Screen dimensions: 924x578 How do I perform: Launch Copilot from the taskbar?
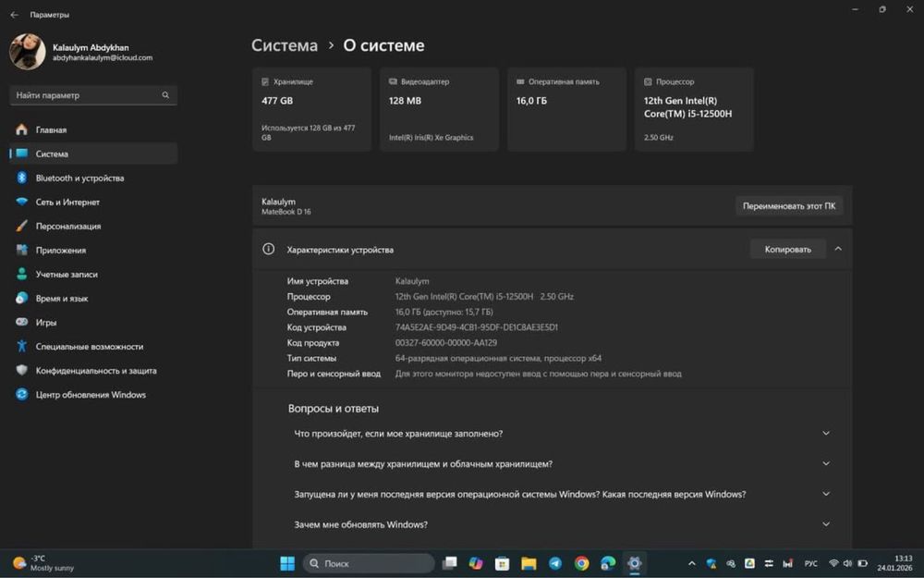[476, 564]
